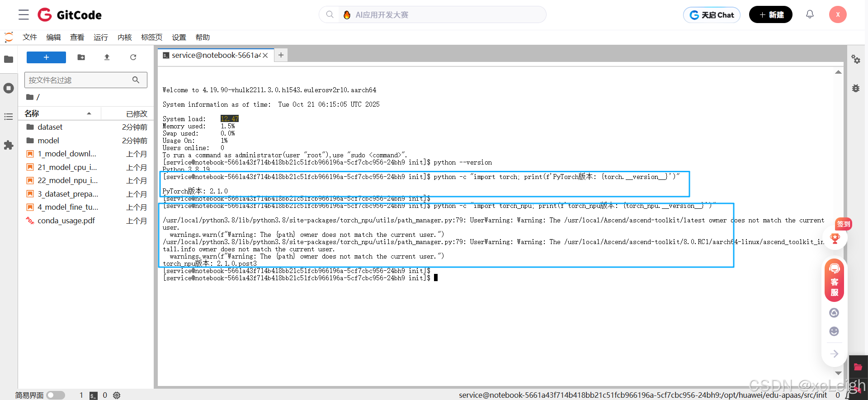Image resolution: width=868 pixels, height=400 pixels.
Task: Click the 新建 button
Action: [771, 15]
